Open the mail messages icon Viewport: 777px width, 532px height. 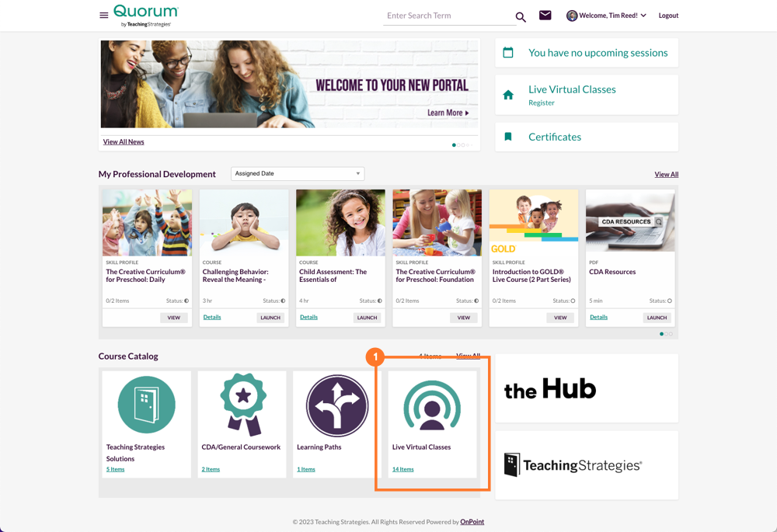tap(545, 16)
